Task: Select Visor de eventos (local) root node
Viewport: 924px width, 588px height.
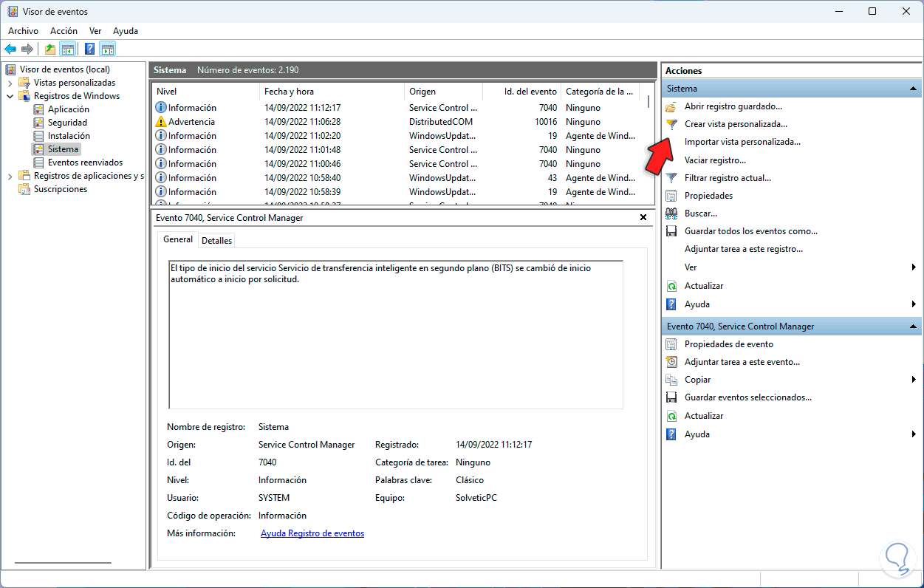Action: click(65, 69)
